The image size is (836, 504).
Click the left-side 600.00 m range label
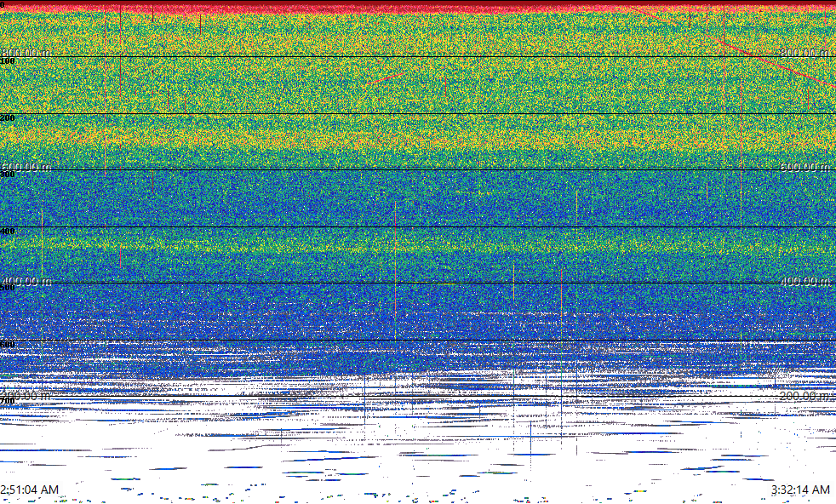[26, 167]
